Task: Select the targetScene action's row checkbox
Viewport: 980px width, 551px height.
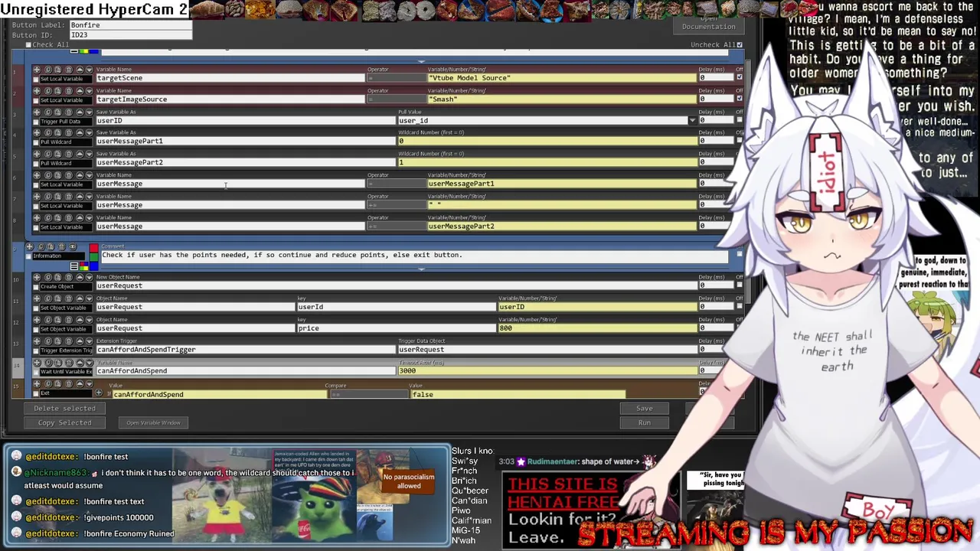Action: tap(35, 79)
